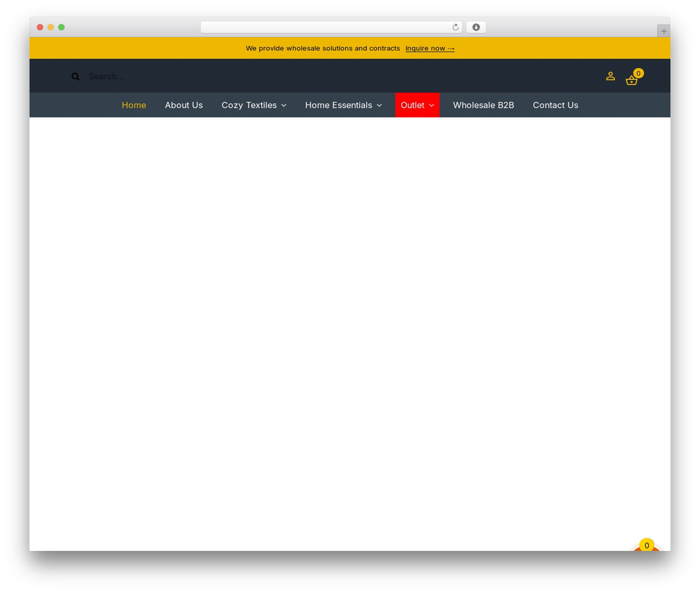The height and width of the screenshot is (593, 700).
Task: Expand the Home Essentials submenu chevron
Action: [x=379, y=106]
